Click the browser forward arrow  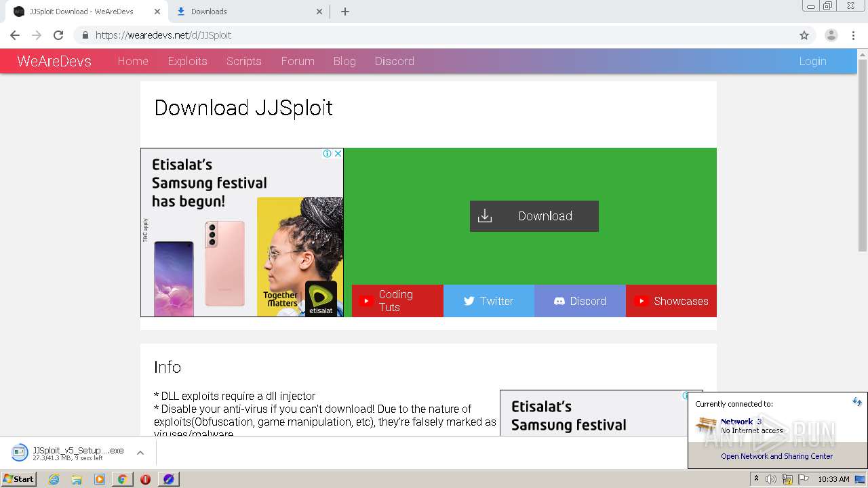click(x=37, y=35)
